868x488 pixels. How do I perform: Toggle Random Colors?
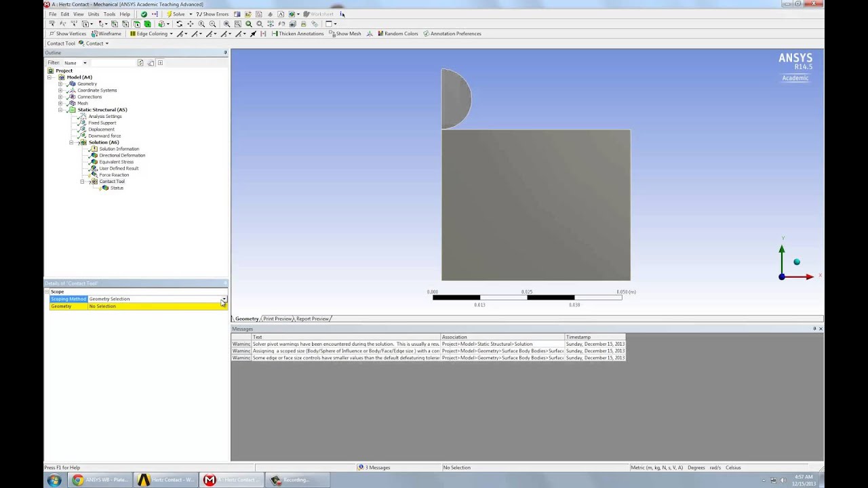pyautogui.click(x=398, y=33)
